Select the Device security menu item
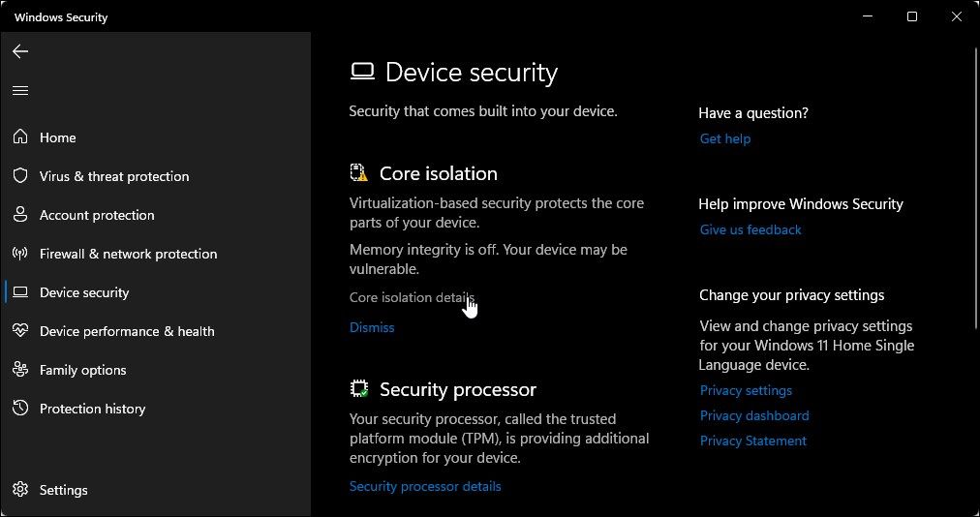 point(84,292)
